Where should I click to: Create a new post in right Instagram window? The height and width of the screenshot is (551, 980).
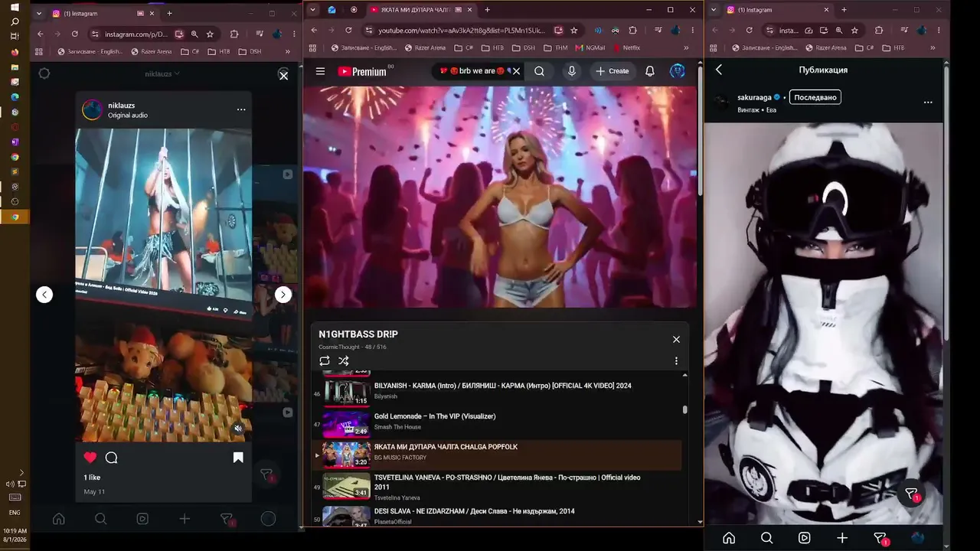tap(842, 538)
